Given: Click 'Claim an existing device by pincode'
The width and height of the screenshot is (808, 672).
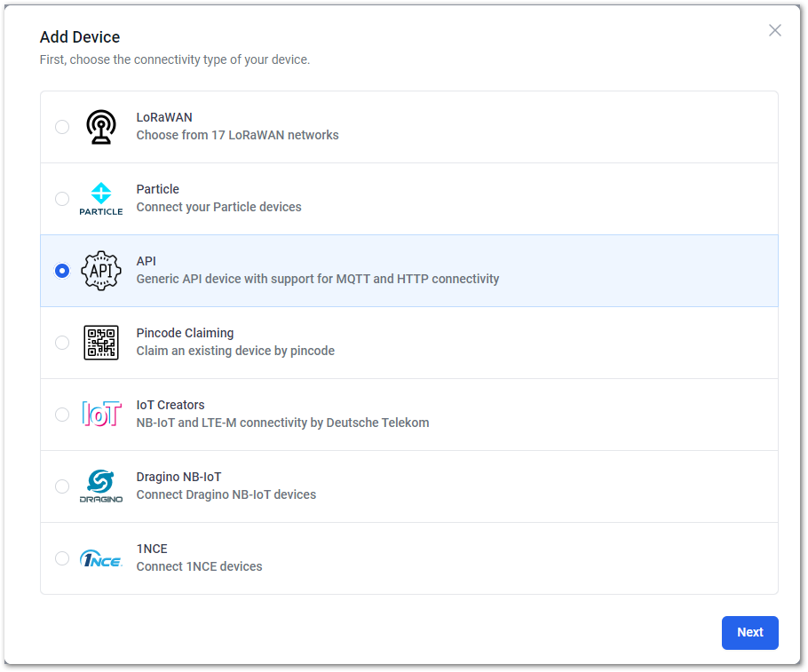Looking at the screenshot, I should coord(235,351).
